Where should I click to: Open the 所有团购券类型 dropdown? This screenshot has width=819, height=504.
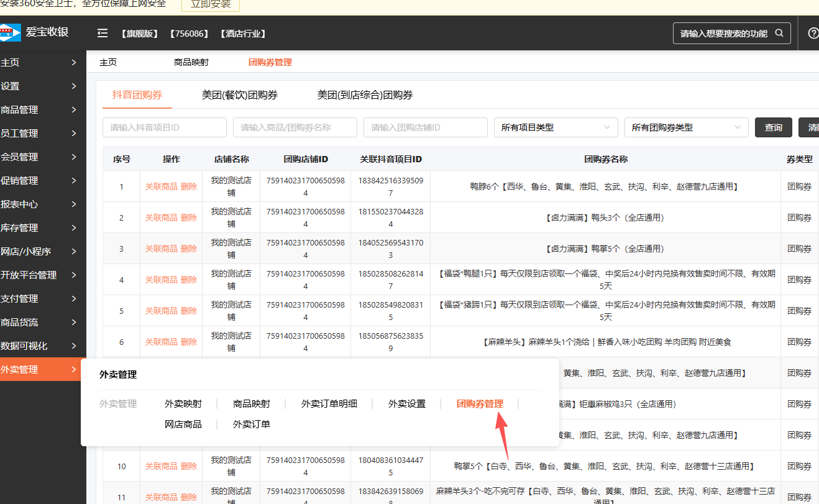click(686, 127)
